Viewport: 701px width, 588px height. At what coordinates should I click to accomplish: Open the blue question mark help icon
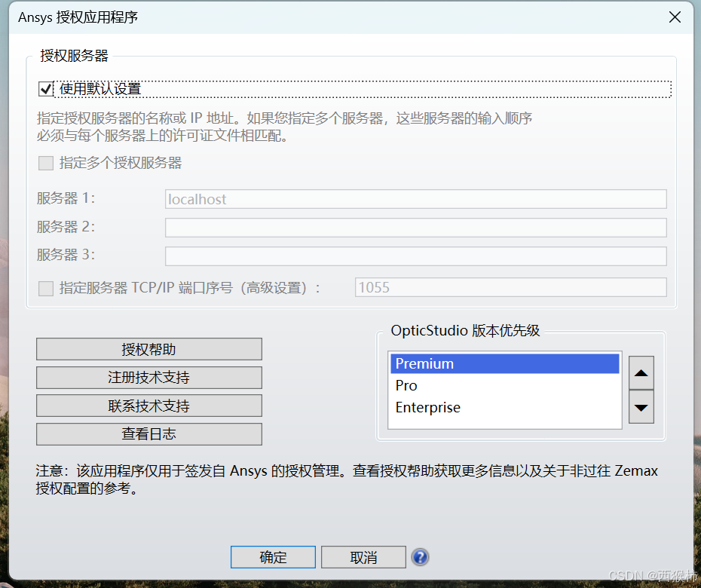pos(421,557)
